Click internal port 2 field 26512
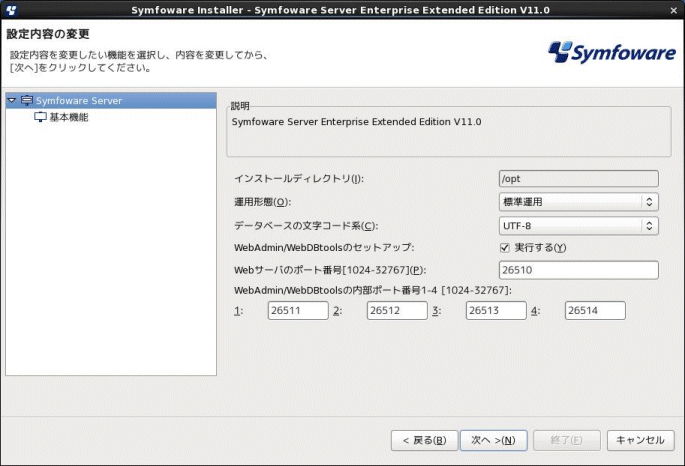Screen dimensions: 685x466 coord(397,311)
